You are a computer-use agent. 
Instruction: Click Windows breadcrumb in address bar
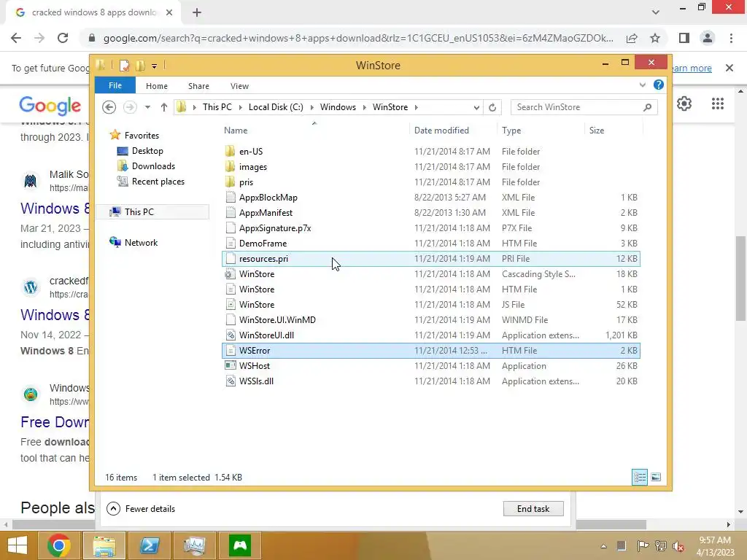coord(338,107)
